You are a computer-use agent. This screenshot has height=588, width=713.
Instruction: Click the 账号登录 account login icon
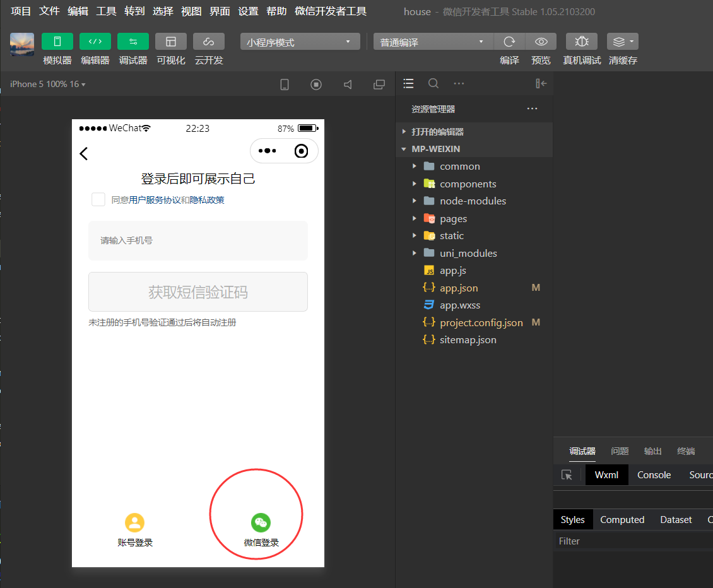click(x=134, y=522)
